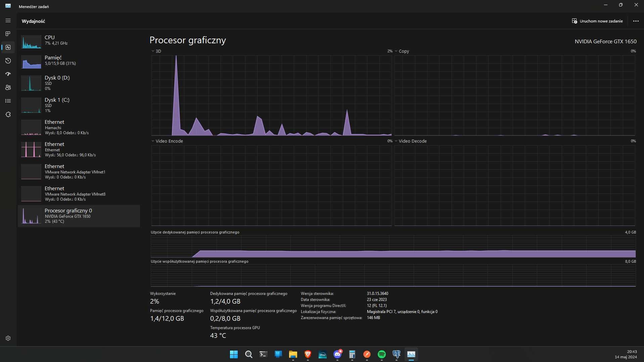Image resolution: width=644 pixels, height=362 pixels.
Task: Click driver date 23 cze 2023
Action: 377,300
